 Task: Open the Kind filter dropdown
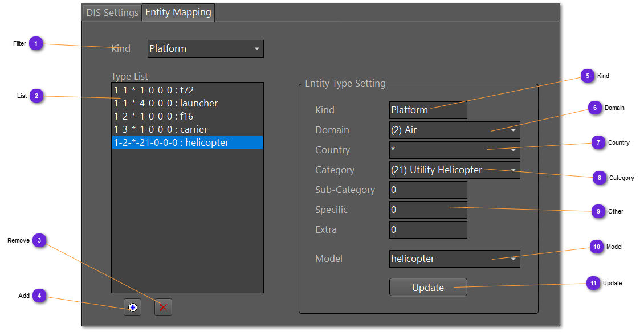pos(205,49)
